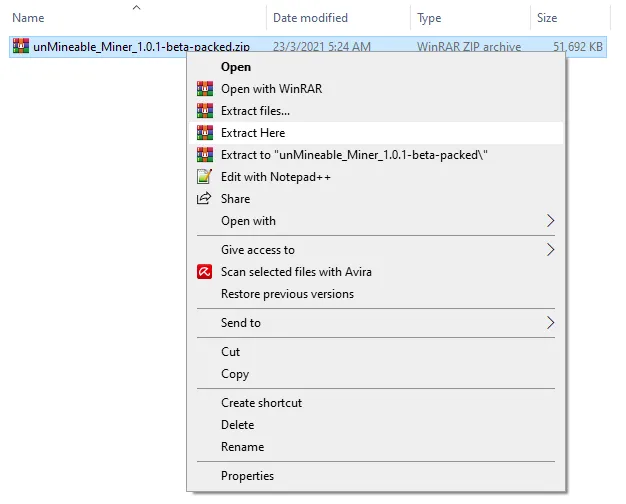Choose Open from the context menu
This screenshot has height=504, width=626.
376,67
